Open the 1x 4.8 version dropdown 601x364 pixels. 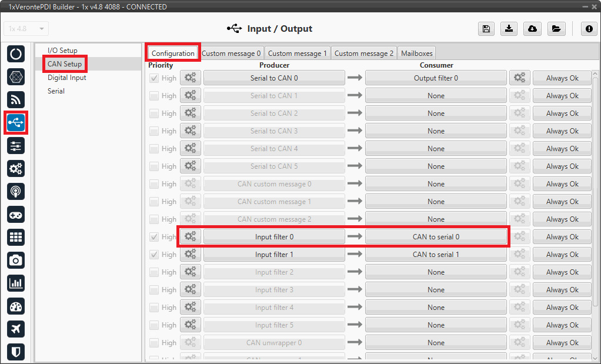(26, 29)
